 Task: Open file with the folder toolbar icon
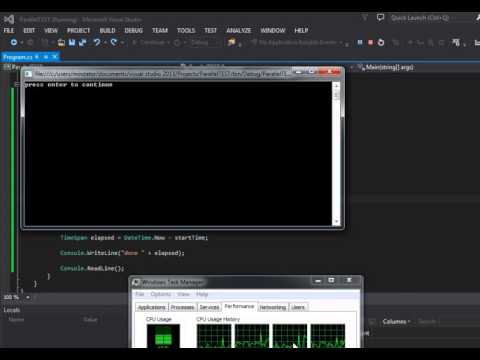click(x=61, y=42)
